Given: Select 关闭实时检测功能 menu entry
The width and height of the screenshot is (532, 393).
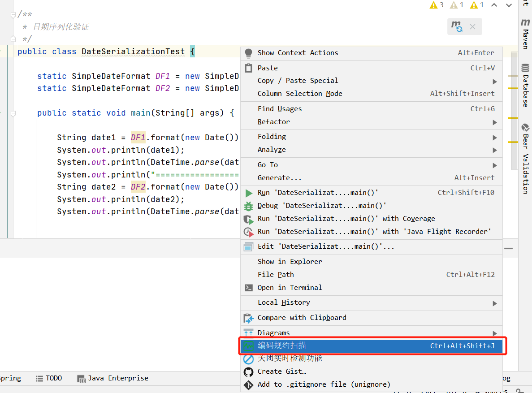Looking at the screenshot, I should coord(372,358).
